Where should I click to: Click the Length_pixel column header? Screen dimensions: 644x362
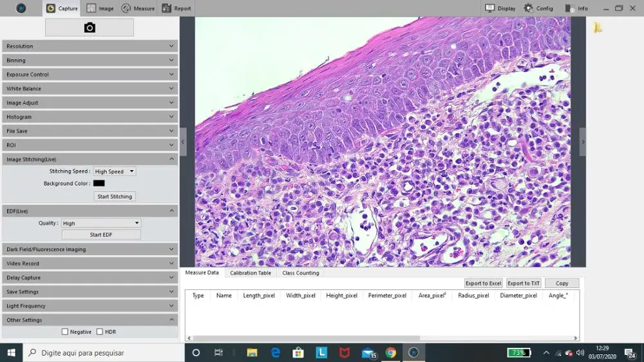259,296
